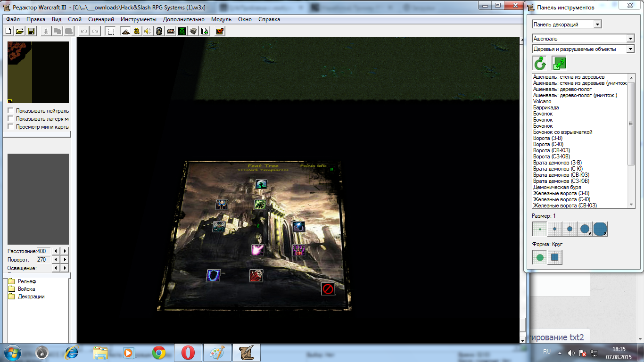This screenshot has height=362, width=644.
Task: Save the map with the floppy icon
Action: tap(31, 31)
